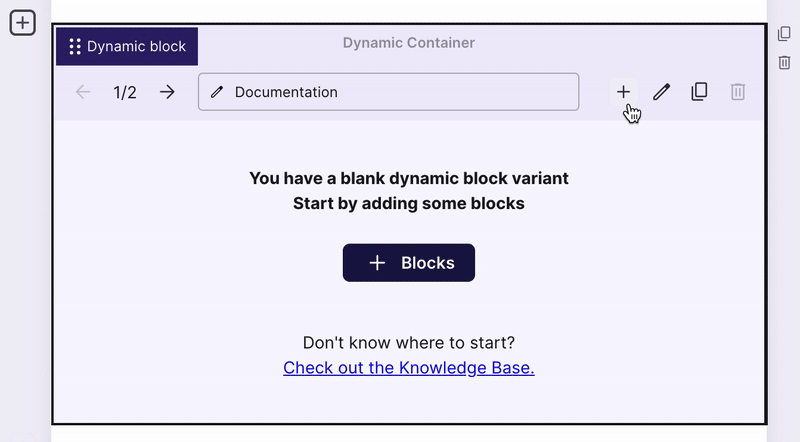
Task: Grab the Dynamic block drag handle dots
Action: [75, 46]
